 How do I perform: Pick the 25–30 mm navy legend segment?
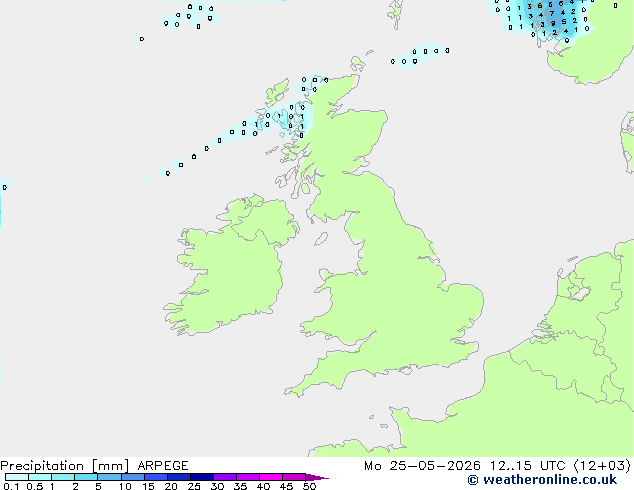[x=202, y=477]
